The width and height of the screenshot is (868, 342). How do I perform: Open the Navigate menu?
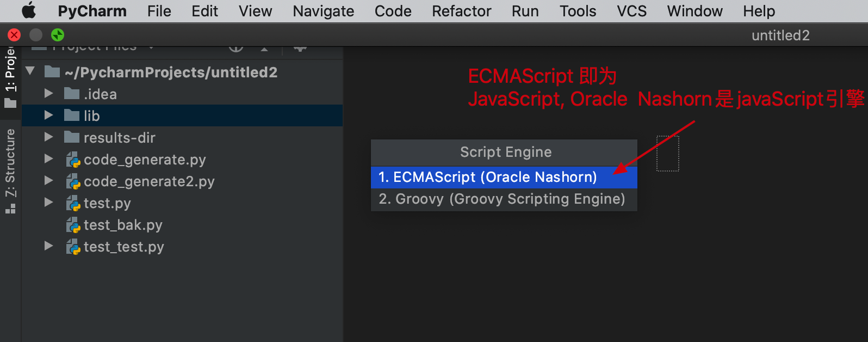coord(323,11)
